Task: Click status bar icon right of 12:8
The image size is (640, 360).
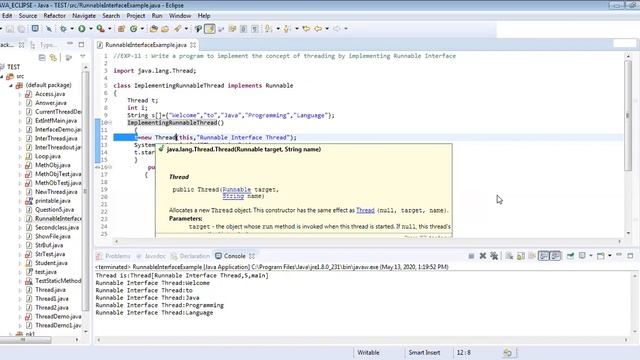Action: pyautogui.click(x=507, y=352)
